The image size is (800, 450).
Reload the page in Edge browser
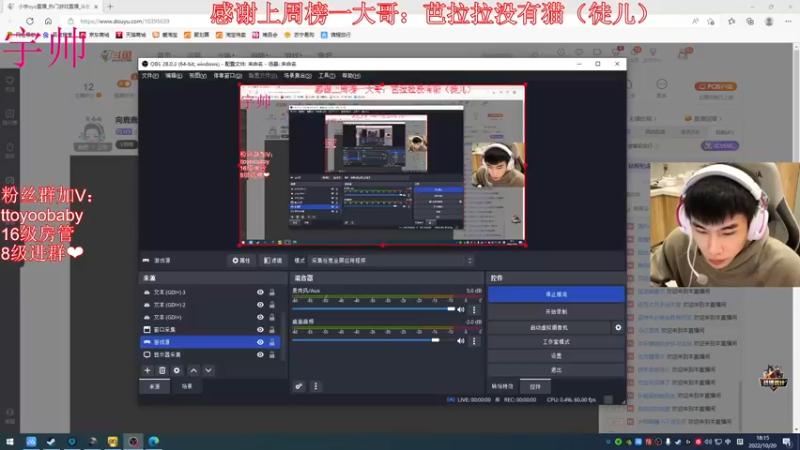pos(30,21)
